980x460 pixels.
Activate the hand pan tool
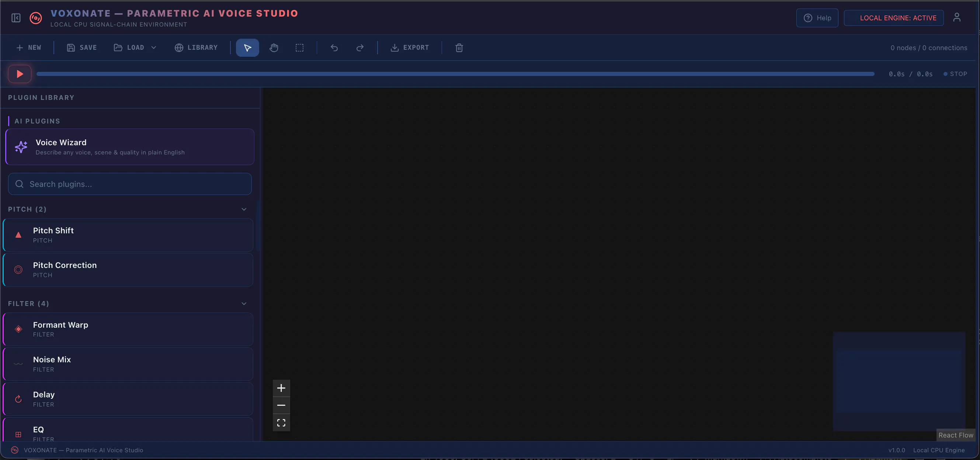point(274,48)
